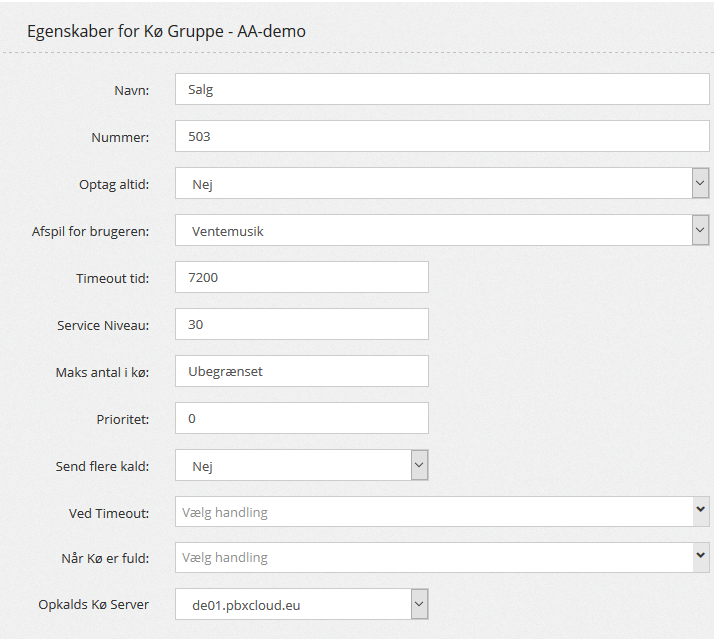The height and width of the screenshot is (639, 714).
Task: Click the 'Timeout tid:' label
Action: pyautogui.click(x=112, y=278)
